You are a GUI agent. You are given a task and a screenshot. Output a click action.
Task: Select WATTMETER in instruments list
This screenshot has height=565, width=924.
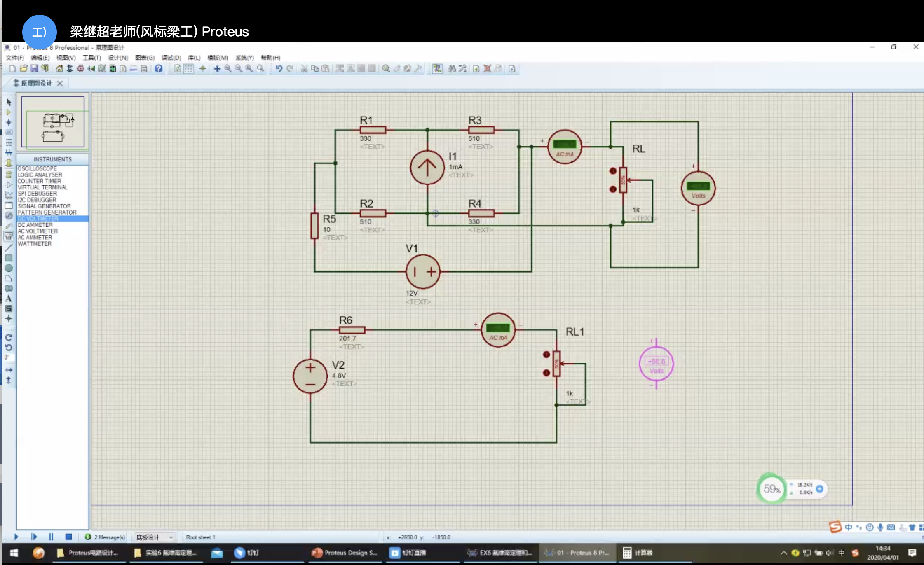click(x=35, y=244)
